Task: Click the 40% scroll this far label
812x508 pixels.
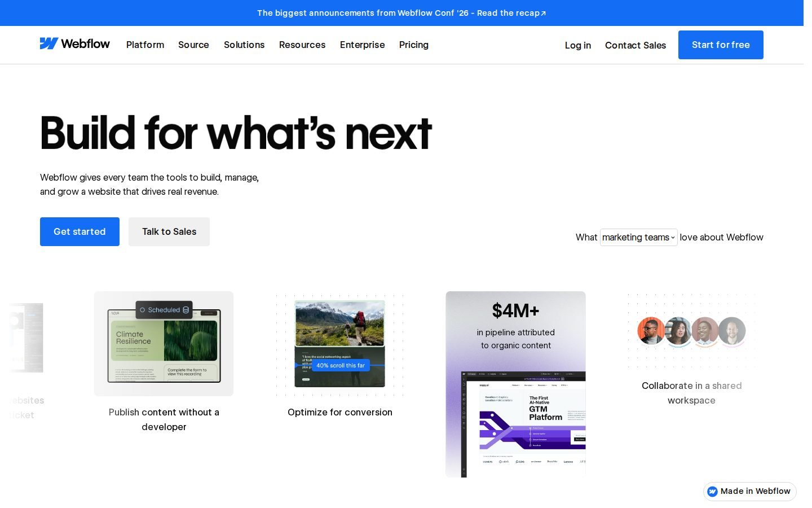Action: [x=341, y=365]
